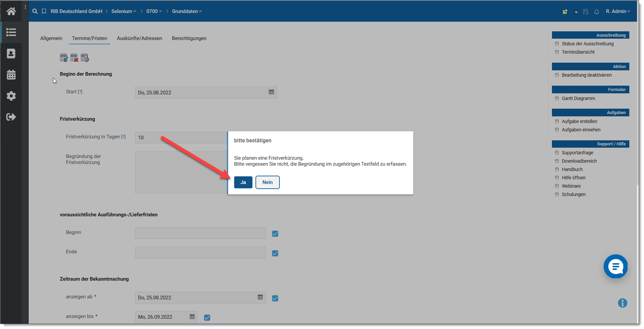Decline the dialog with Nein
The image size is (644, 329).
click(267, 182)
